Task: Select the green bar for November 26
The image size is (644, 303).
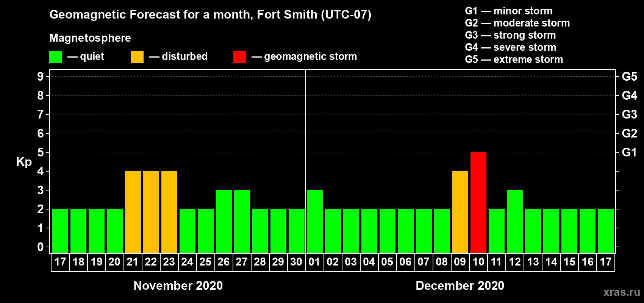Action: 224,221
